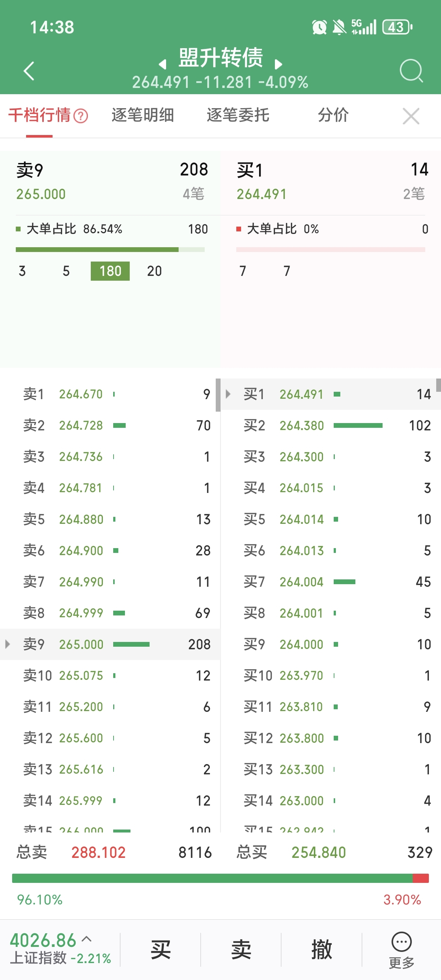Expand the 上证指数 index chevron
This screenshot has height=980, width=441.
[87, 938]
